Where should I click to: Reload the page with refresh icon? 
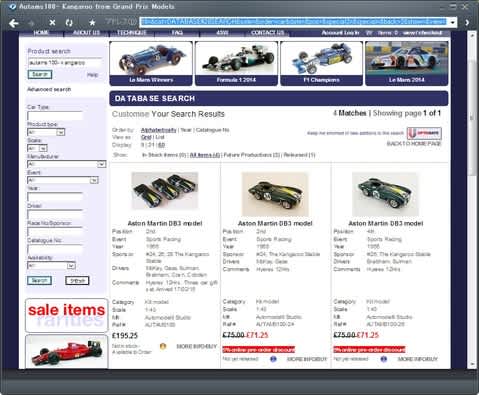pyautogui.click(x=69, y=23)
